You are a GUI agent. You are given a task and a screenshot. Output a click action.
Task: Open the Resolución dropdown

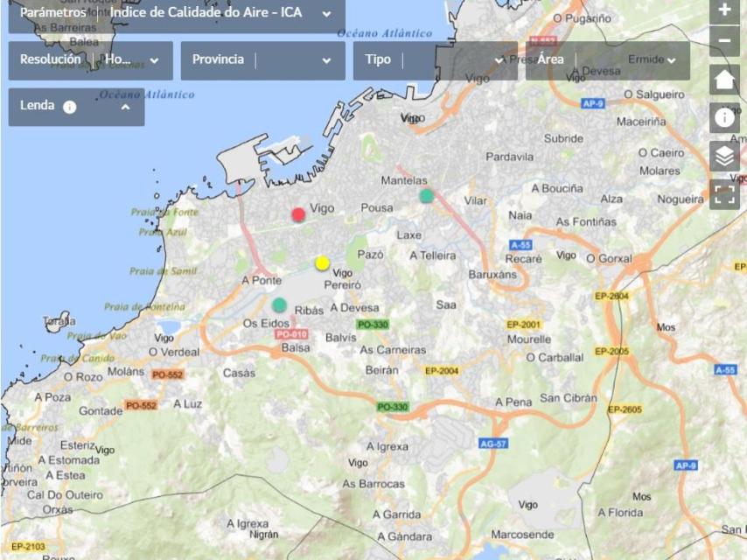click(154, 60)
